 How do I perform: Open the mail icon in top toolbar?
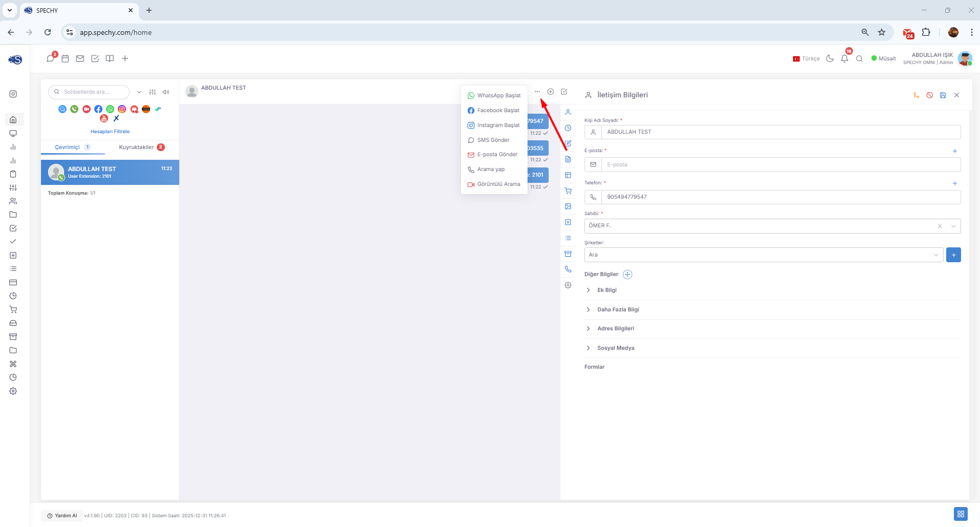(x=80, y=58)
